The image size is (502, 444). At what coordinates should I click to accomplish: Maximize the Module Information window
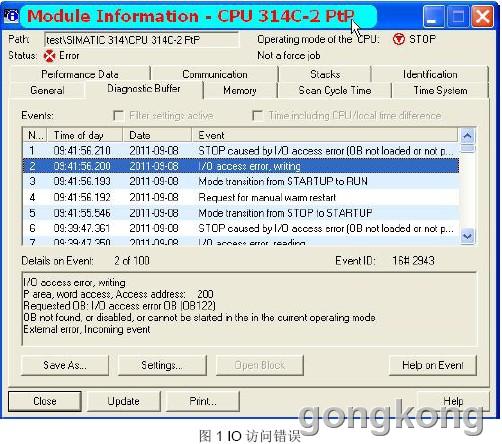457,16
